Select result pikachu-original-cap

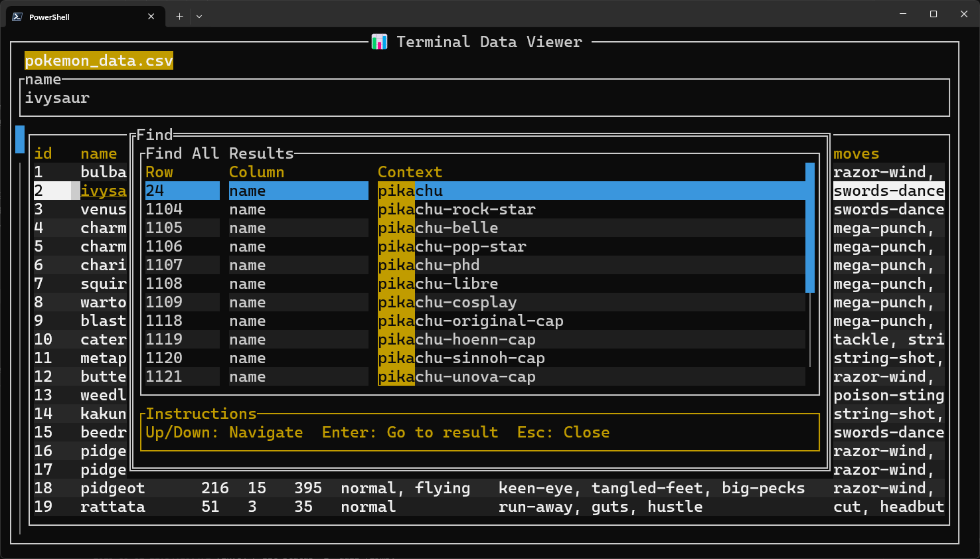tap(475, 321)
